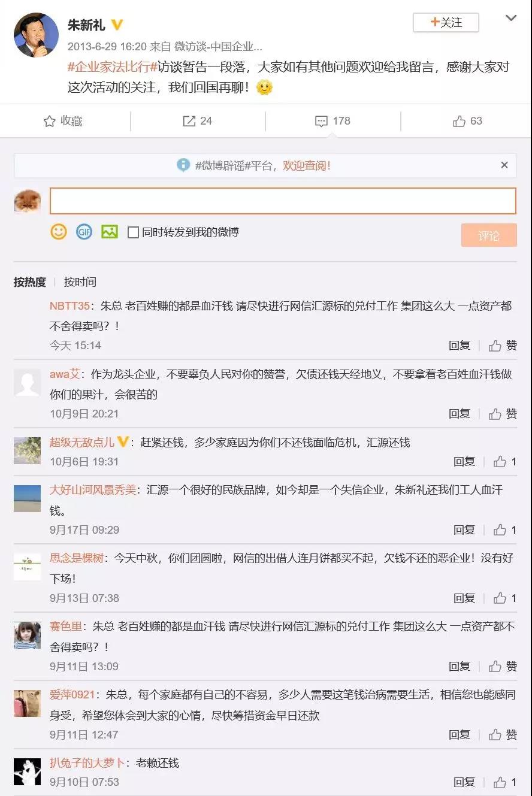Expand the post options chevron menu
Screen dimensions: 532x796
(x=510, y=18)
